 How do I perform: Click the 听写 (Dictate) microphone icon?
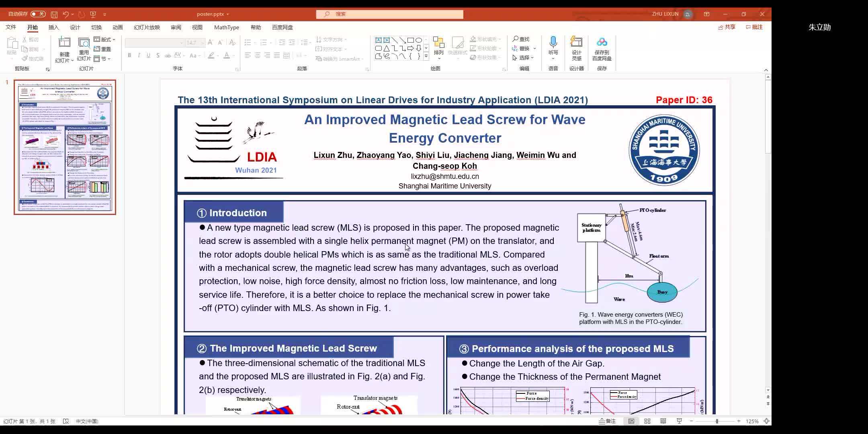pyautogui.click(x=553, y=42)
